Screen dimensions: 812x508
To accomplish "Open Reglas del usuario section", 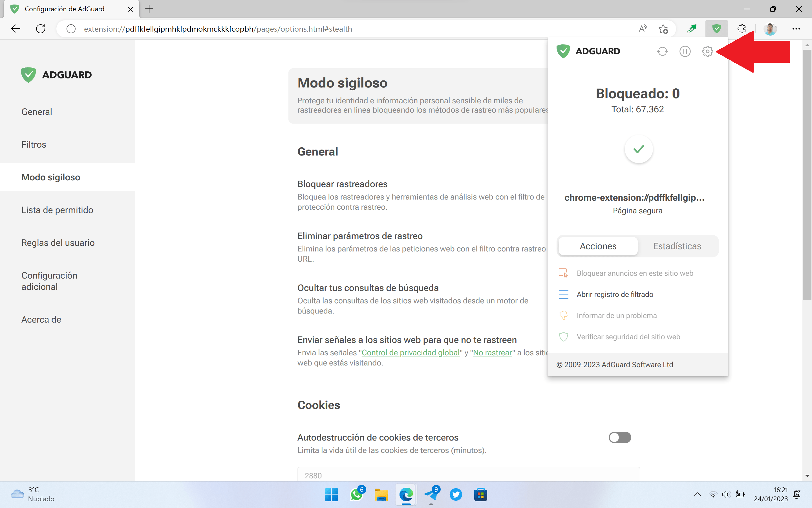I will point(58,243).
